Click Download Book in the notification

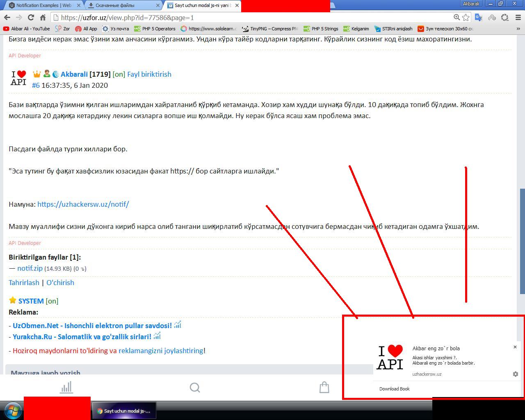[x=394, y=389]
